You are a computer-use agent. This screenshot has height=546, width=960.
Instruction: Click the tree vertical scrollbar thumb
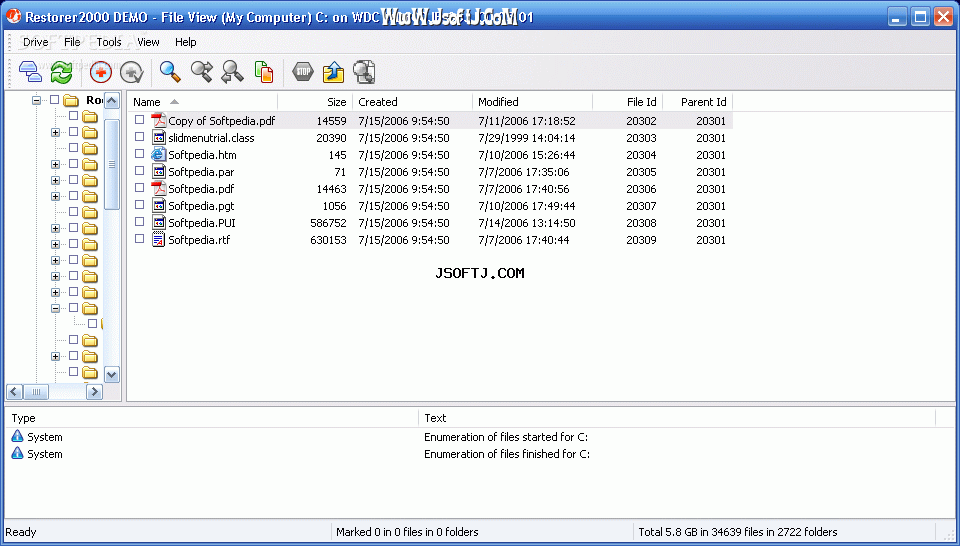pyautogui.click(x=111, y=164)
